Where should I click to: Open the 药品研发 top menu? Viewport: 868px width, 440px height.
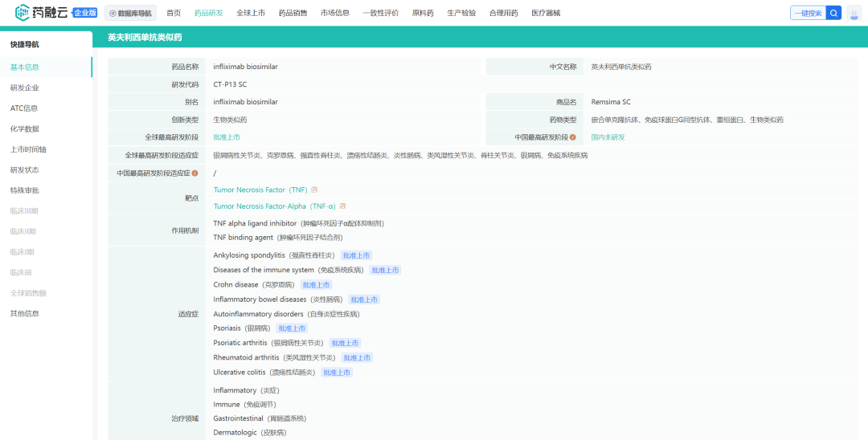(x=209, y=13)
